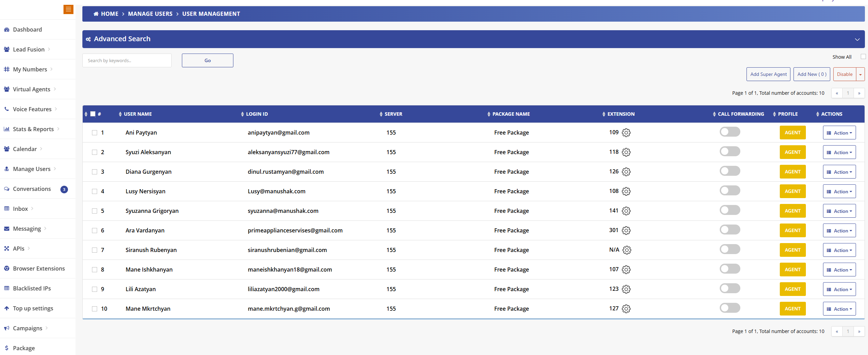Click the Add Super Agent button
Image resolution: width=868 pixels, height=355 pixels.
coord(768,74)
